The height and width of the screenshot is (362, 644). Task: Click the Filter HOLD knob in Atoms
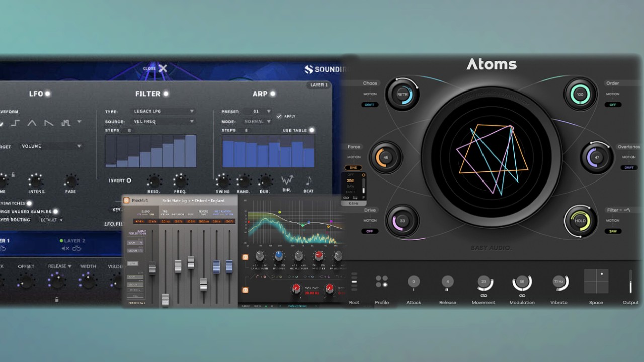click(x=580, y=221)
